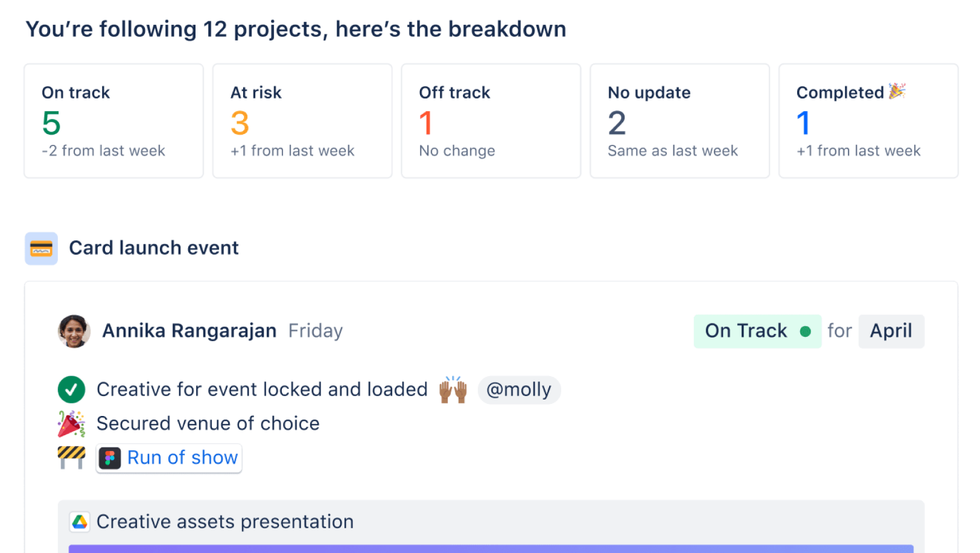
Task: Open the Creative assets presentation attachment
Action: pyautogui.click(x=225, y=522)
